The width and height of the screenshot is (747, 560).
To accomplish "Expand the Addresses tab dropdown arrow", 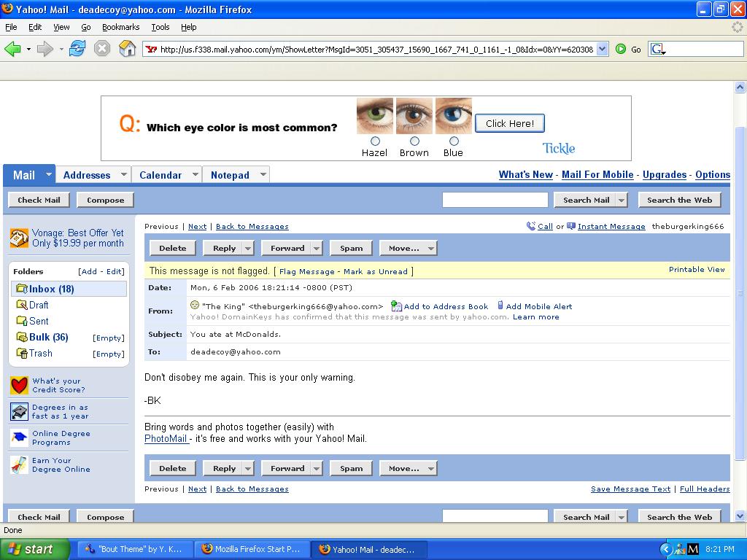I will [123, 175].
